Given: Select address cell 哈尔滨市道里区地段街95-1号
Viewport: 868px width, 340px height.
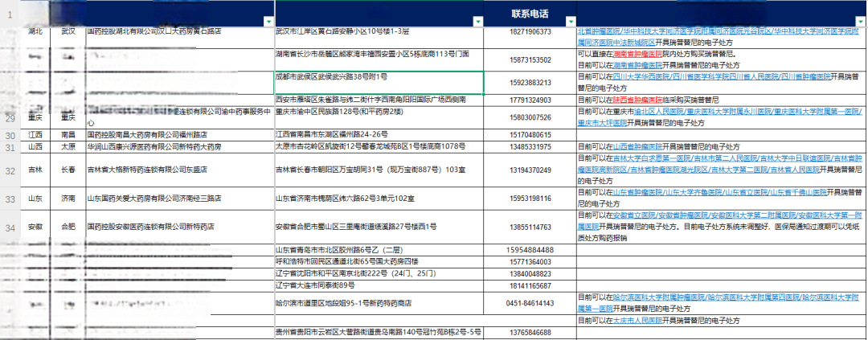Looking at the screenshot, I should point(379,304).
